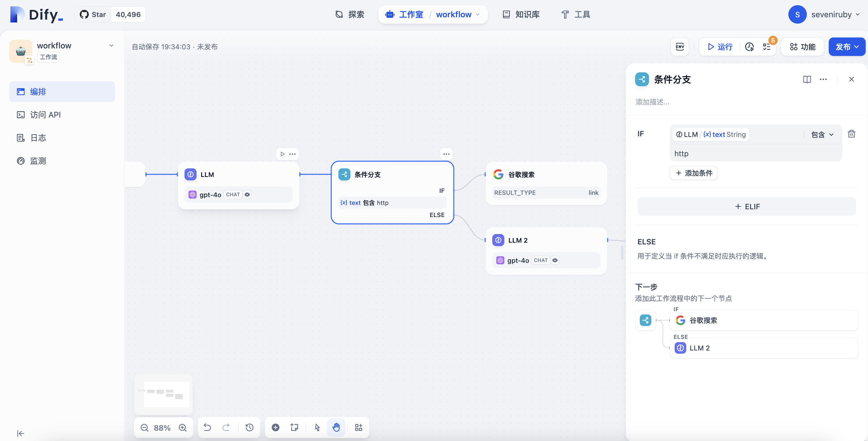
Task: Switch to pointer mode
Action: (x=317, y=427)
